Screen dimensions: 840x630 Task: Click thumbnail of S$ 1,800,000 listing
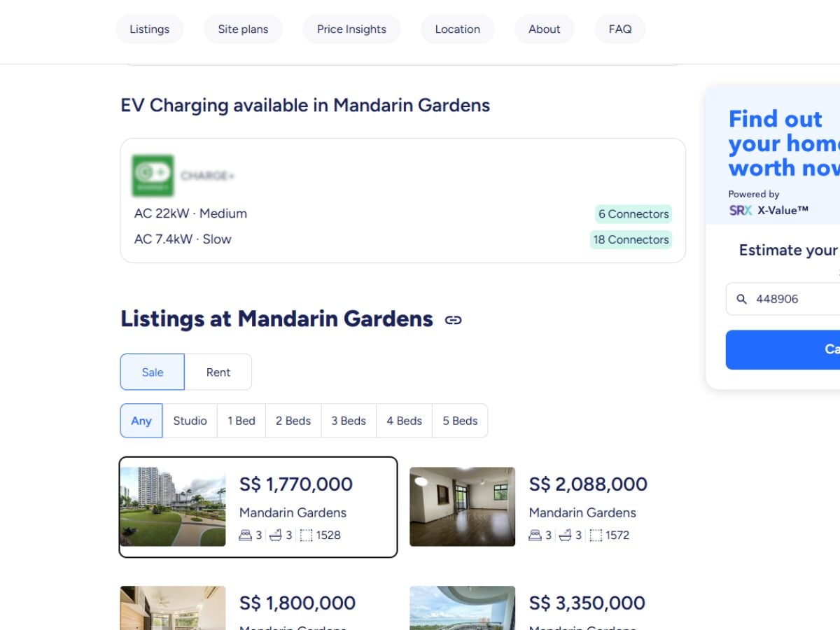tap(173, 608)
